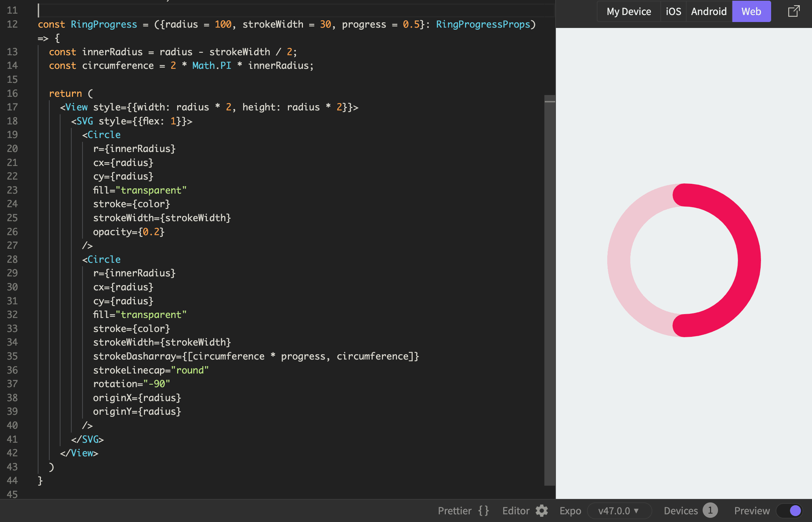Click the rotation="-90" attribute line
Image resolution: width=812 pixels, height=522 pixels.
pos(131,384)
